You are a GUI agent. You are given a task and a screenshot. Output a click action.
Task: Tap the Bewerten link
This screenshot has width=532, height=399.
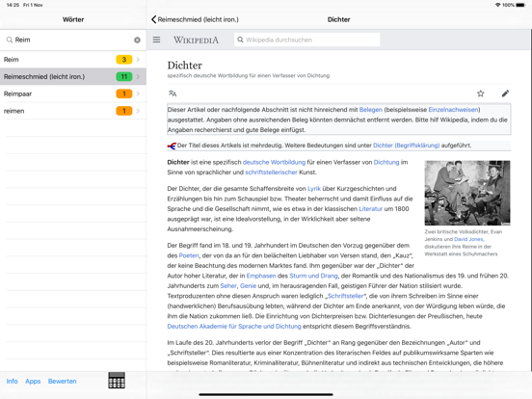pos(62,381)
